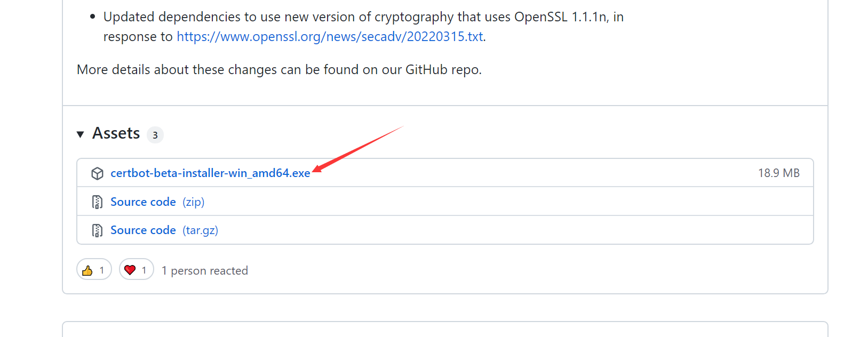This screenshot has height=337, width=868.
Task: Download certbot-beta-installer-win_amd64.exe
Action: 210,173
